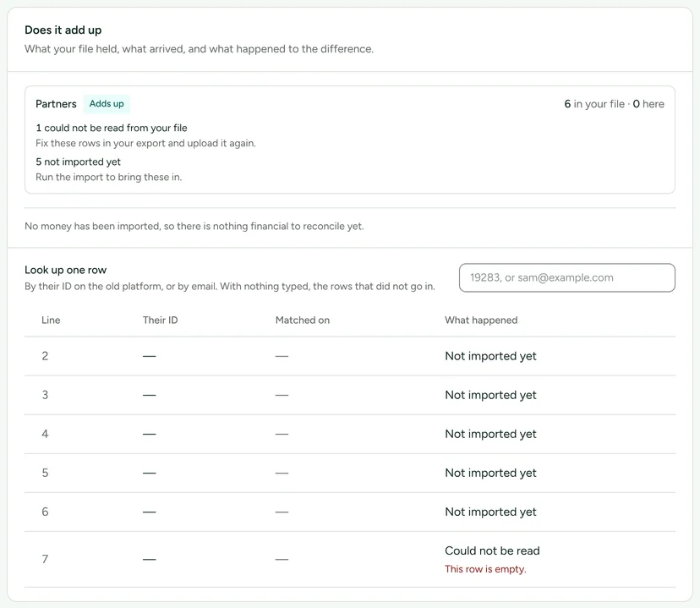Screen dimensions: 700x608
Task: Click "Not imported yet" on line 3
Action: [x=490, y=395]
